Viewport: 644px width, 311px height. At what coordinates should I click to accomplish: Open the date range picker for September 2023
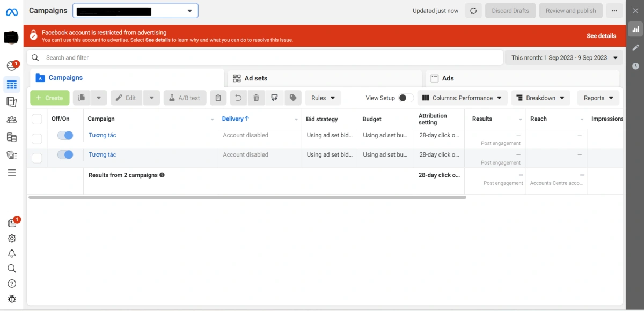point(563,57)
